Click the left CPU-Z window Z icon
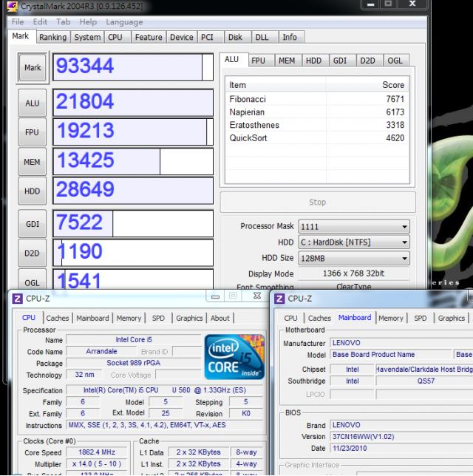Viewport: 473px width, 476px height. (x=17, y=299)
